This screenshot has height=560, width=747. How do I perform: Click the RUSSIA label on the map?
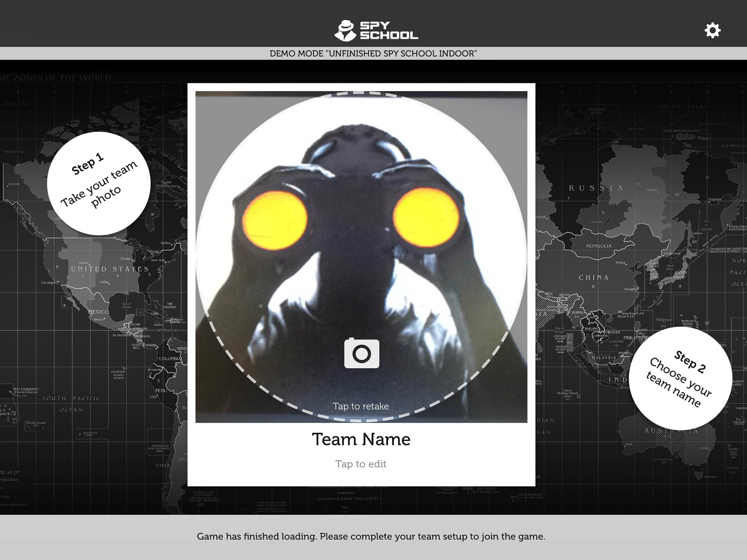tap(596, 188)
